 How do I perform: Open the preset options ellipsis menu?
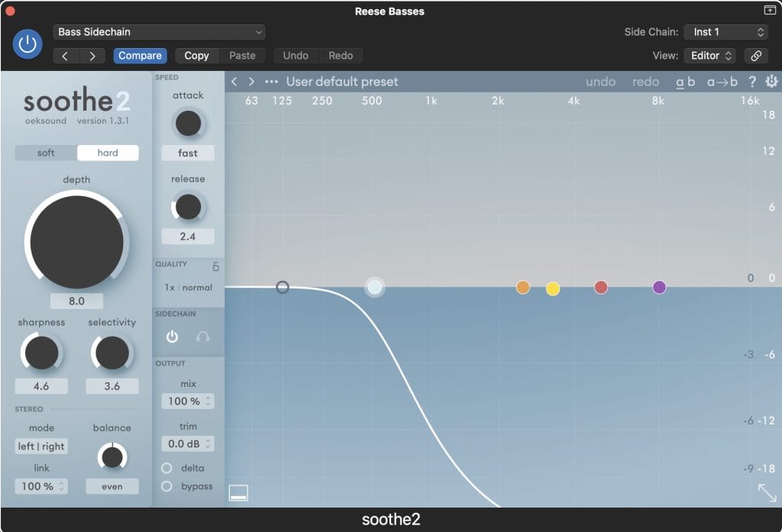point(271,82)
